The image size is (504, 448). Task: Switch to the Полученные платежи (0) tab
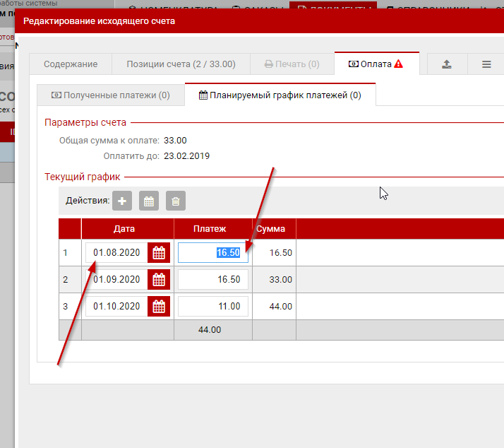click(x=111, y=95)
